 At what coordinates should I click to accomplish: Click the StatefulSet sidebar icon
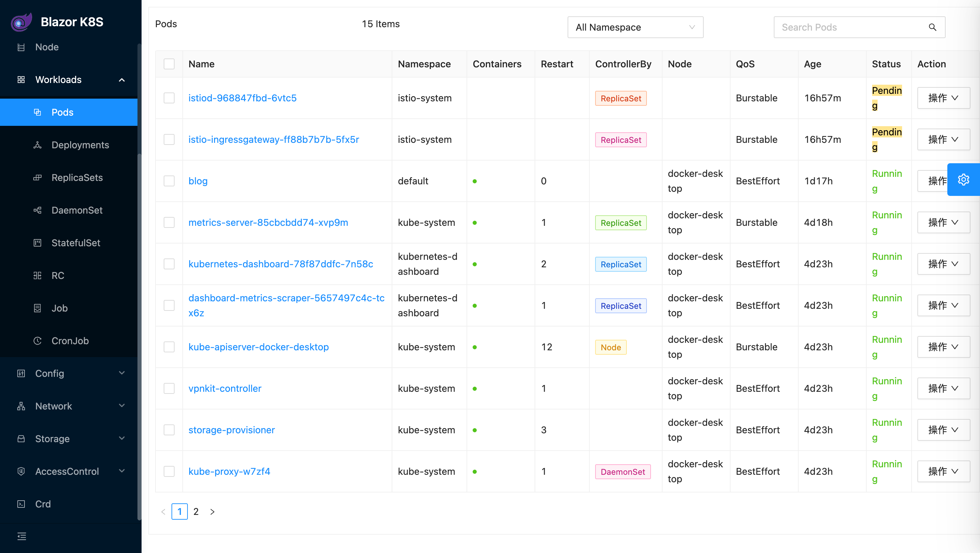point(37,242)
